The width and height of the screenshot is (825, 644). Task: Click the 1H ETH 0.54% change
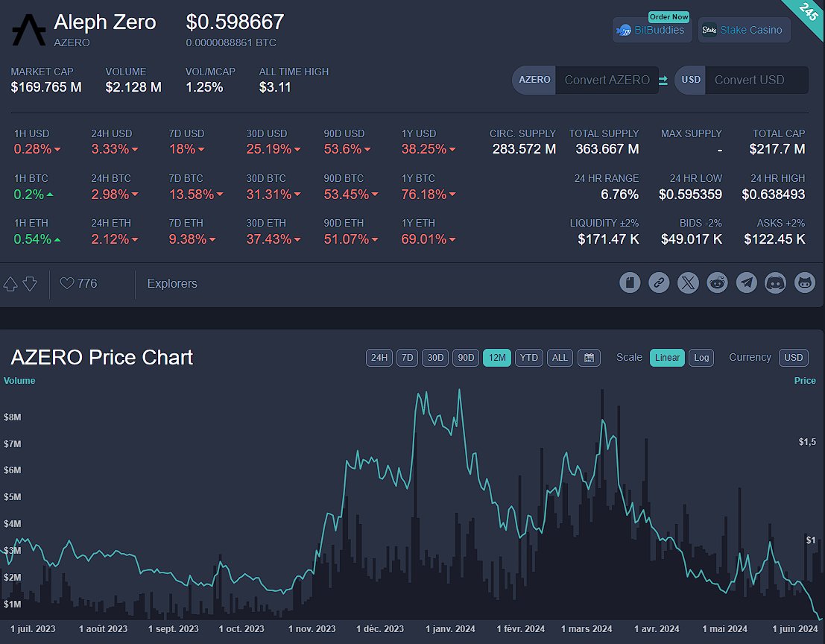pos(37,239)
